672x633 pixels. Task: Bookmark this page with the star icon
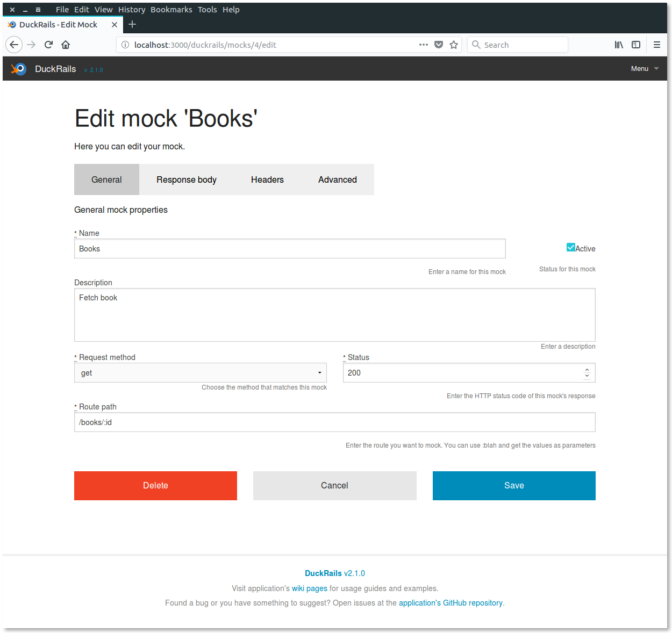click(454, 45)
